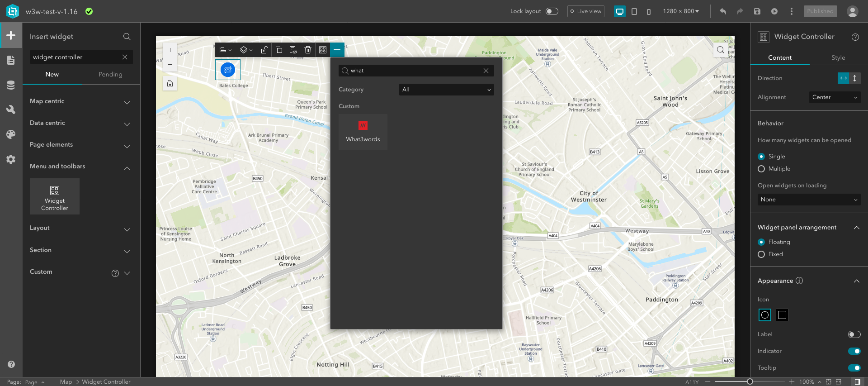Click the map search magnifier button
The image size is (868, 386).
pyautogui.click(x=720, y=50)
